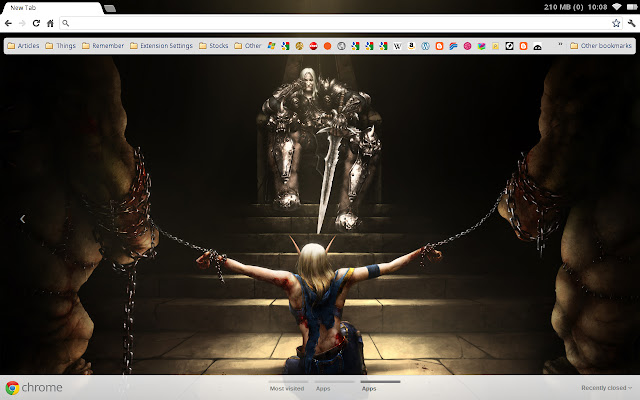
Task: Open a new tab with the tab button
Action: pos(110,8)
